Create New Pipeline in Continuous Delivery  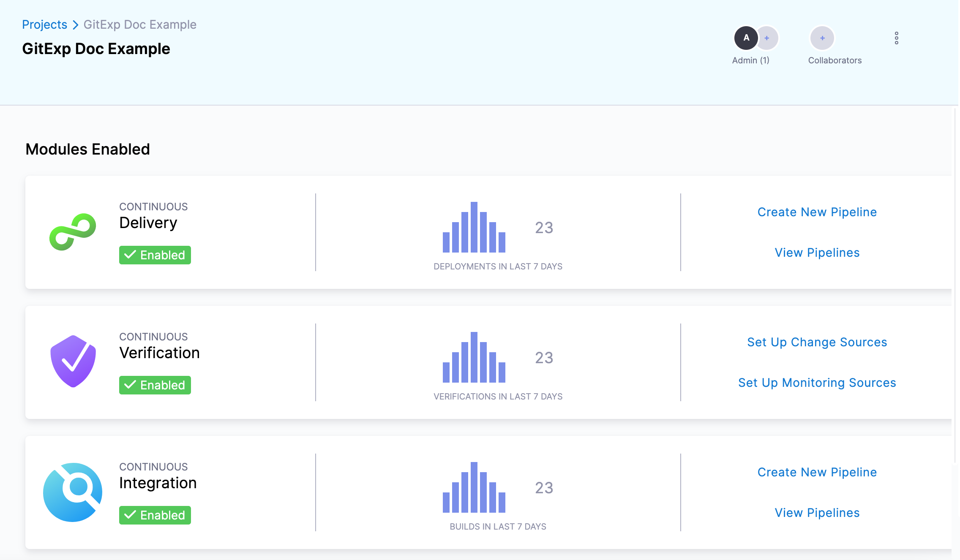click(x=817, y=212)
